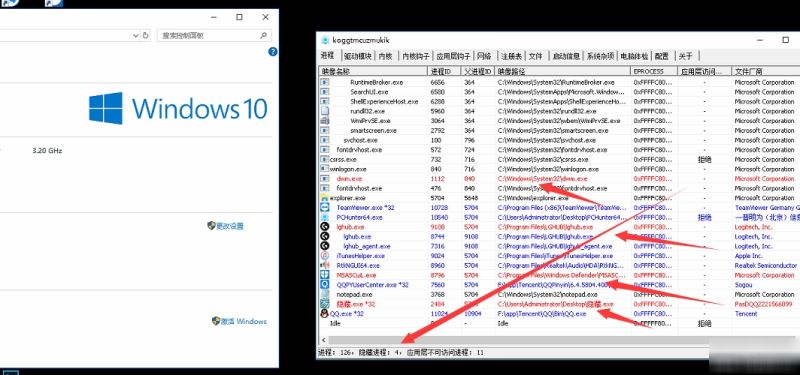Click the 3.20 GHz processor speed text
The height and width of the screenshot is (375, 800).
(47, 151)
